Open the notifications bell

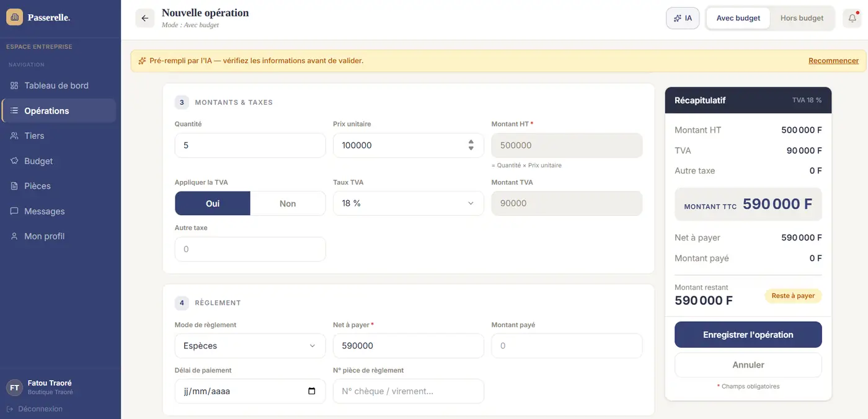coord(852,18)
